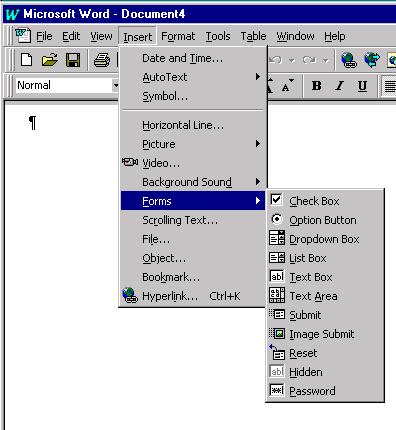Screen dimensions: 396x430
Task: Click the globe icon beside Hyperlink menu entry
Action: click(130, 295)
